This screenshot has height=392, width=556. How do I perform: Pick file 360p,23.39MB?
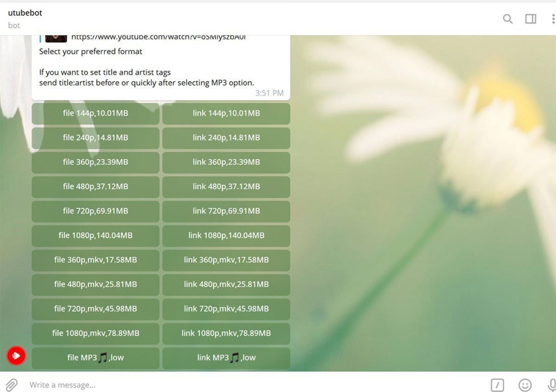click(x=96, y=162)
